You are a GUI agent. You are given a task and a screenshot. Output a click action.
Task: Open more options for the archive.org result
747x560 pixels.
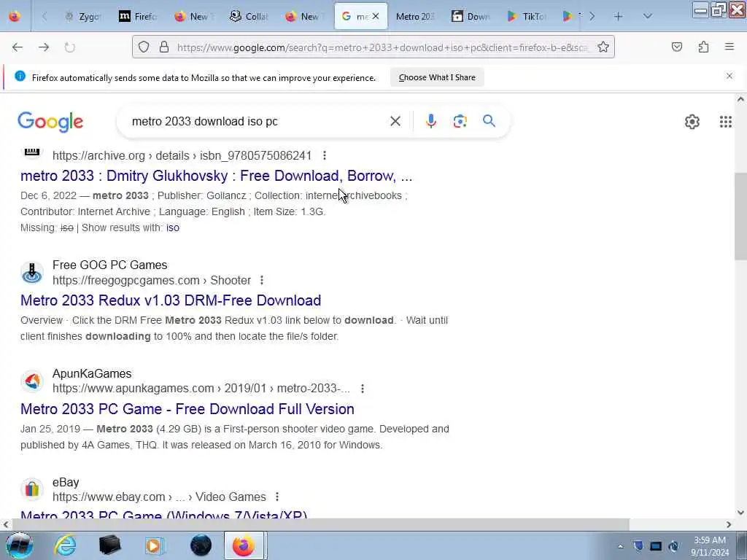325,155
